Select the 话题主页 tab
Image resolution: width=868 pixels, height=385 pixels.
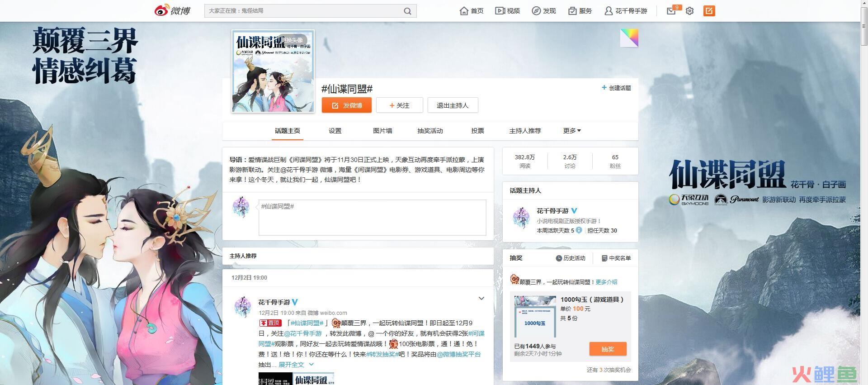pos(288,131)
